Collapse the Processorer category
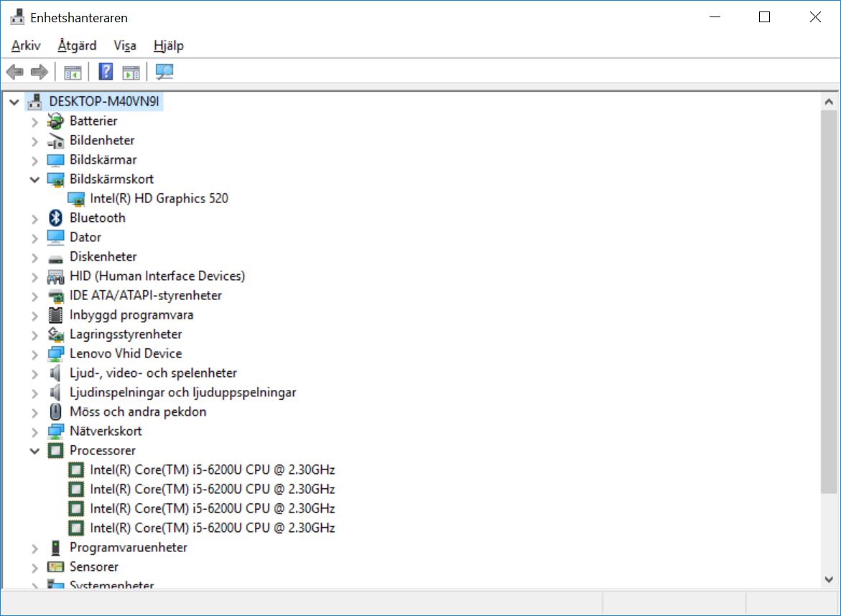This screenshot has height=616, width=841. click(x=34, y=451)
